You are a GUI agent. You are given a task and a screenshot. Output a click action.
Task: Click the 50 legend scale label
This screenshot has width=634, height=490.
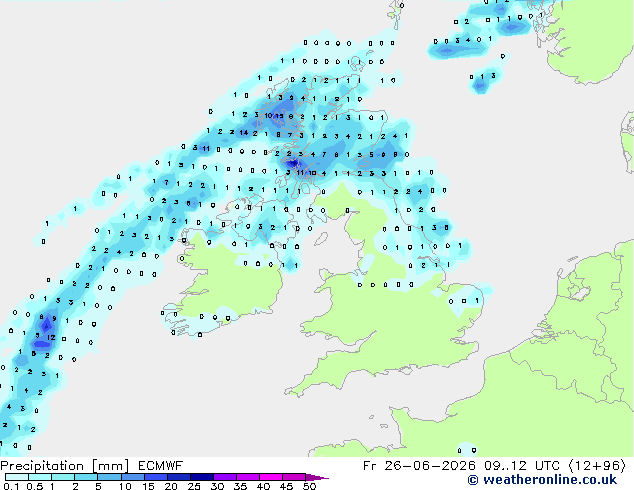point(309,486)
